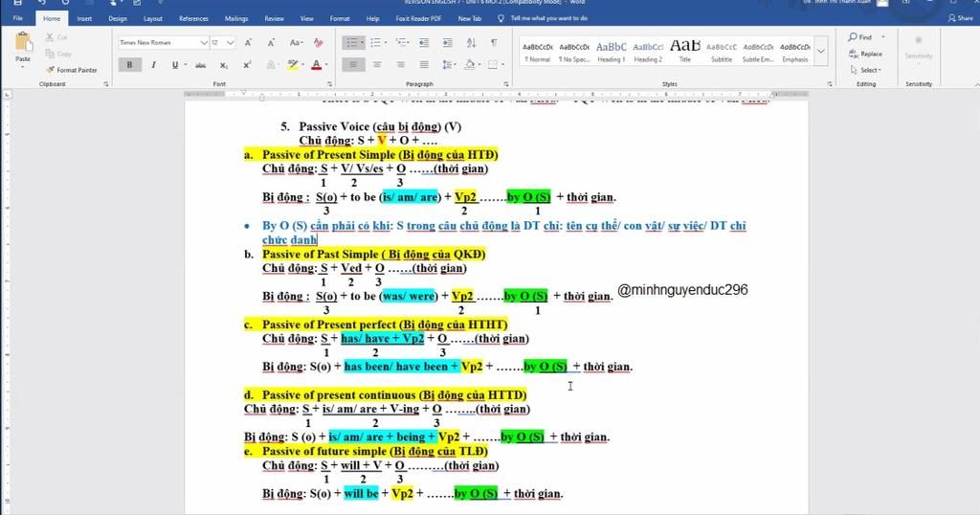Apply the Title style

pyautogui.click(x=685, y=52)
